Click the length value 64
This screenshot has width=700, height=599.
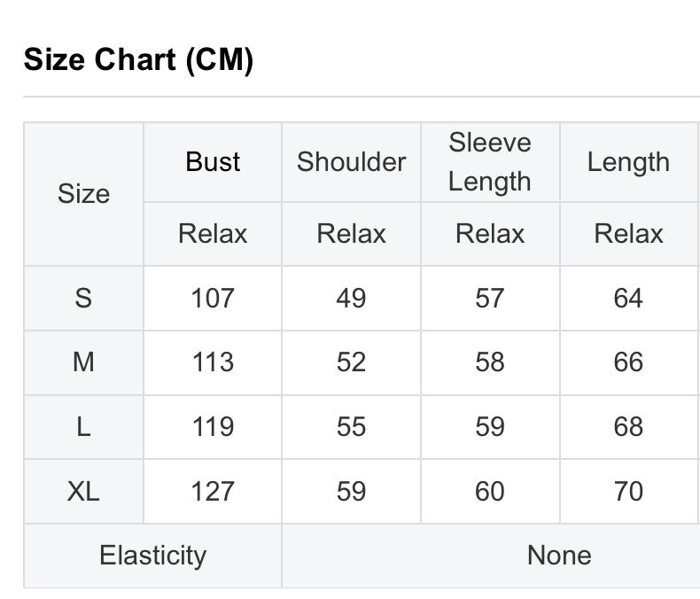coord(628,298)
